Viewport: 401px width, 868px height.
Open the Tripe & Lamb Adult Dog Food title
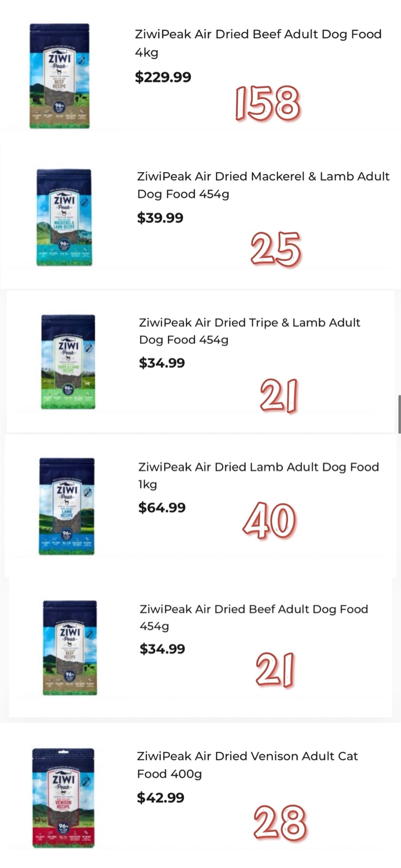(x=249, y=331)
